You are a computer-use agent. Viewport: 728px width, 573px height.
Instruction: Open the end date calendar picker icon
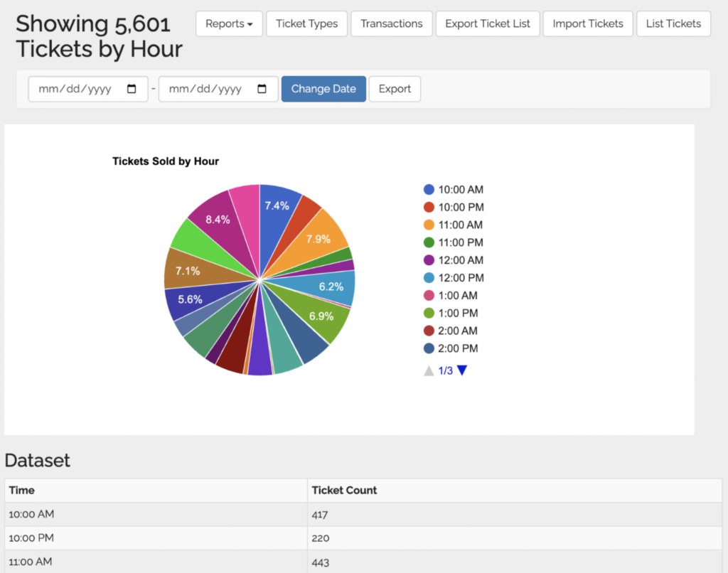pos(262,90)
